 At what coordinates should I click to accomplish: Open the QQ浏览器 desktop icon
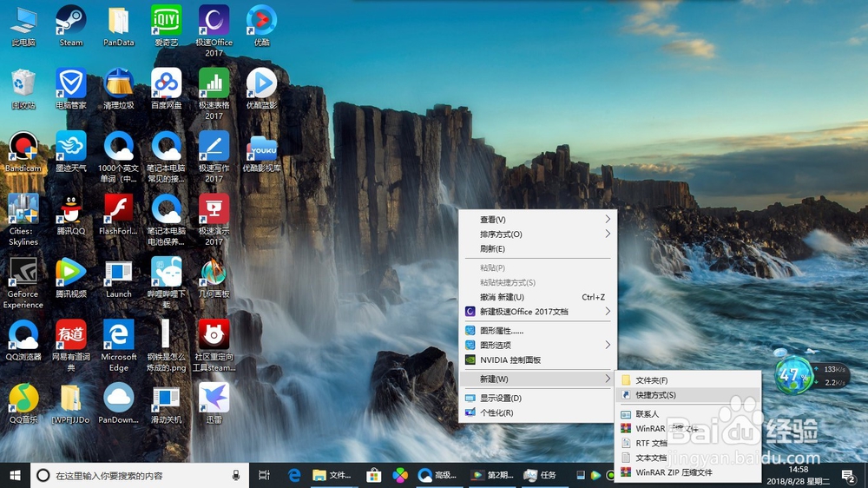(23, 340)
